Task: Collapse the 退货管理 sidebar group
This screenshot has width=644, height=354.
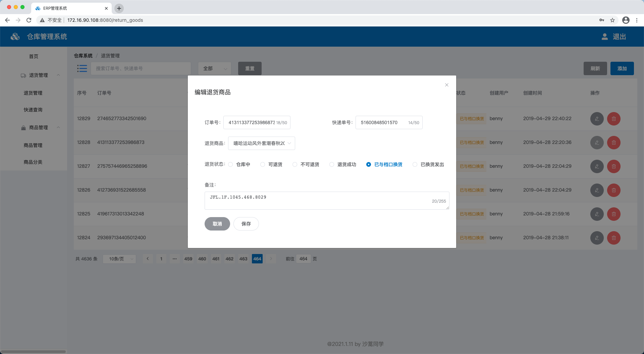Action: pos(34,75)
